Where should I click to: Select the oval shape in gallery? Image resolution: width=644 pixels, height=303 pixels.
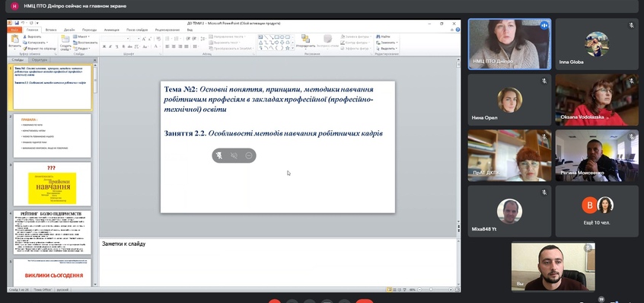[x=282, y=37]
